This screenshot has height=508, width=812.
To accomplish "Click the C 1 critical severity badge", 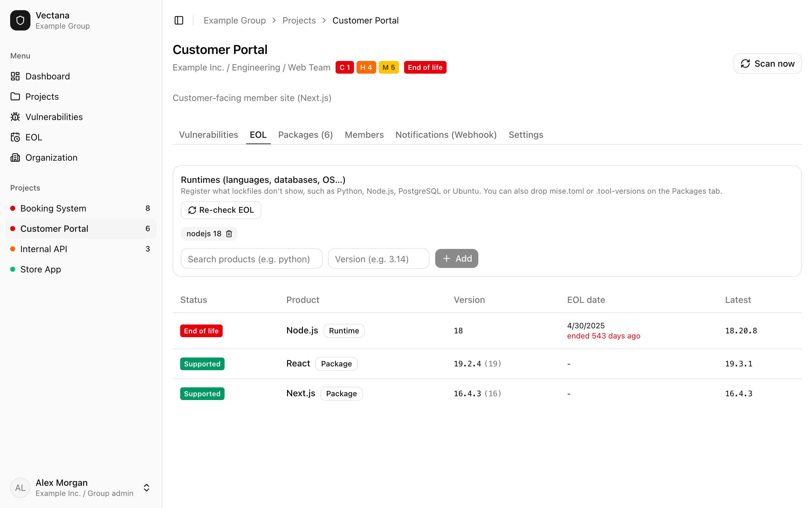I will (x=344, y=67).
